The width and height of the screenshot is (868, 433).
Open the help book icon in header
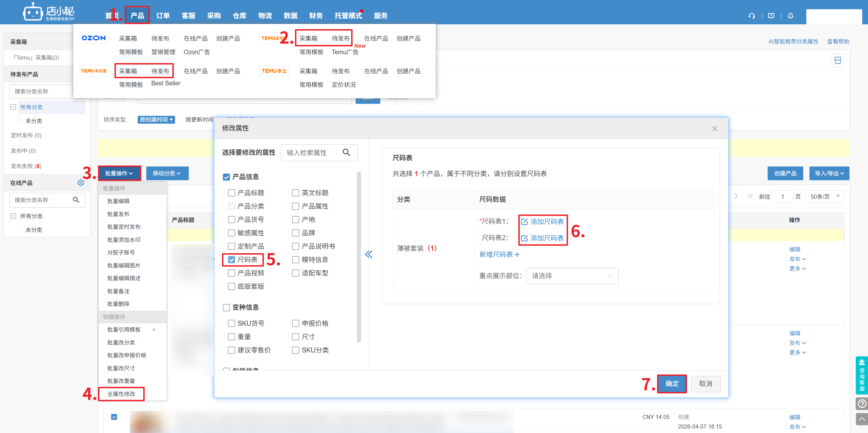(x=771, y=16)
